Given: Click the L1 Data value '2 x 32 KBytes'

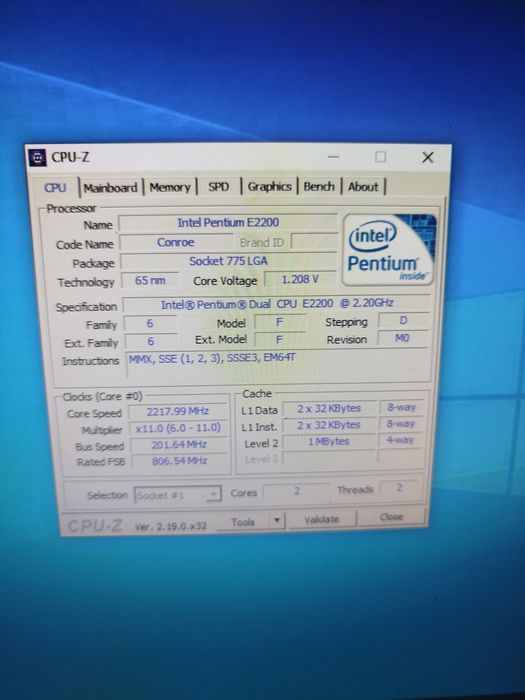Looking at the screenshot, I should pyautogui.click(x=329, y=409).
